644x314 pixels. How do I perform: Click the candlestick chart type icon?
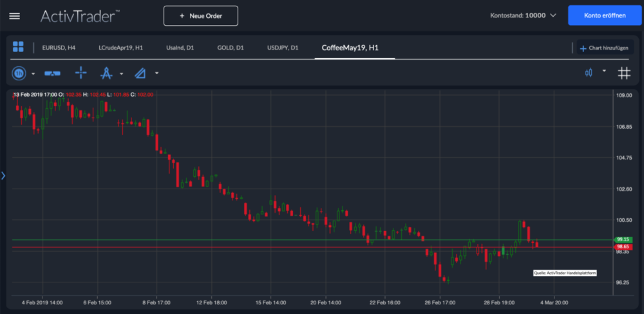(589, 73)
